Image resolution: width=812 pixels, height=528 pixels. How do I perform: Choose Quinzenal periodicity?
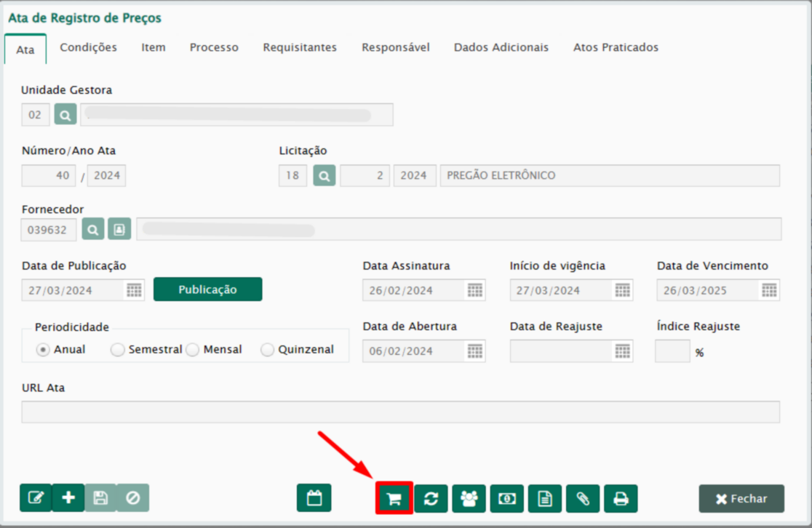tap(268, 350)
